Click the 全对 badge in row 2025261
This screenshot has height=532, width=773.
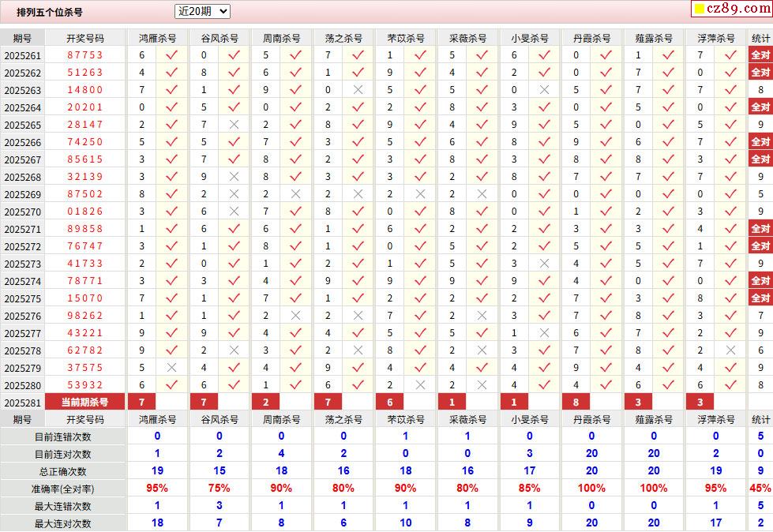(x=760, y=54)
